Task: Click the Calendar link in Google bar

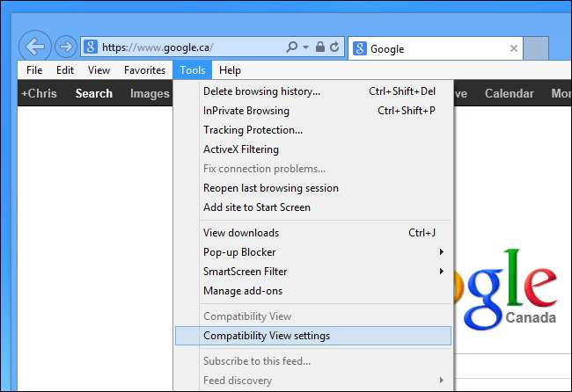Action: coord(509,93)
